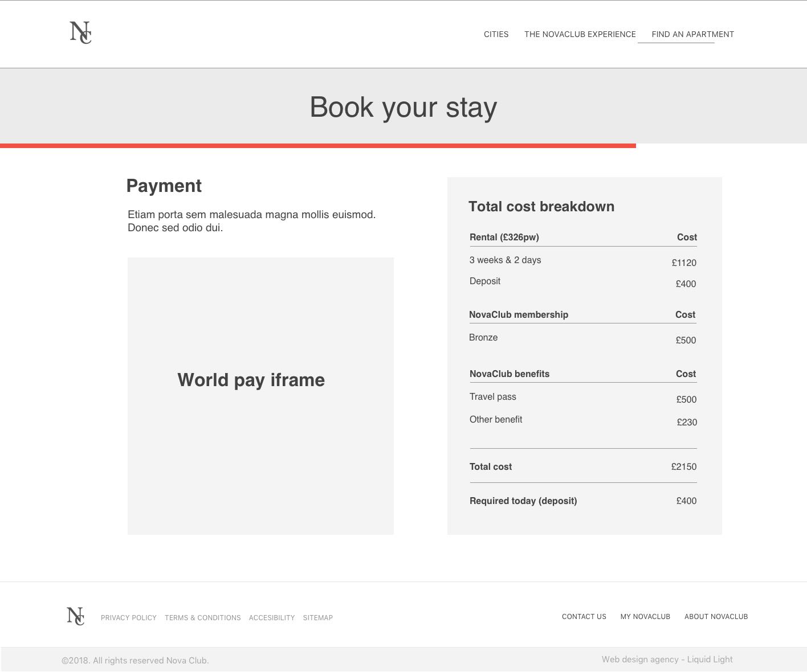Visit the Sitemap link
This screenshot has height=672, width=807.
click(317, 618)
